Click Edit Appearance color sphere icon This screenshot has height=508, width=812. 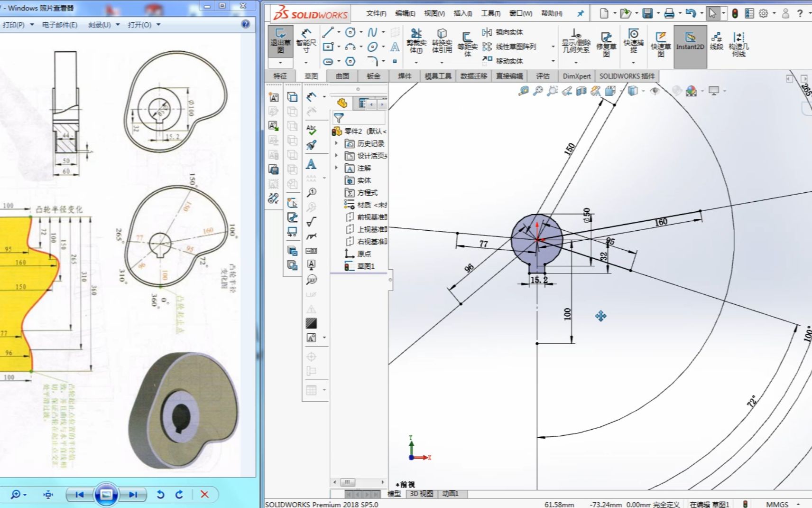click(x=691, y=91)
